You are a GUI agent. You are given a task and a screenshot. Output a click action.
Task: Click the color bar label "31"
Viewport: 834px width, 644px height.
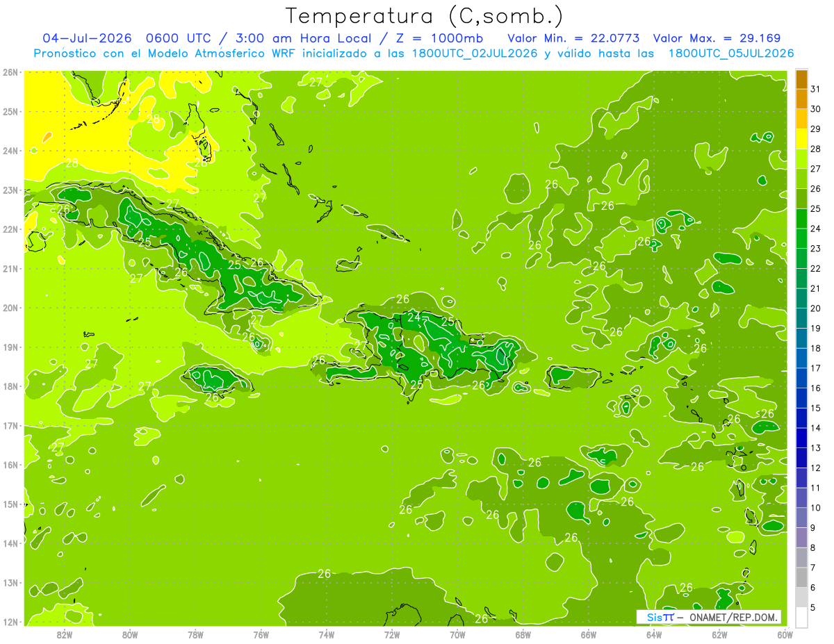816,90
